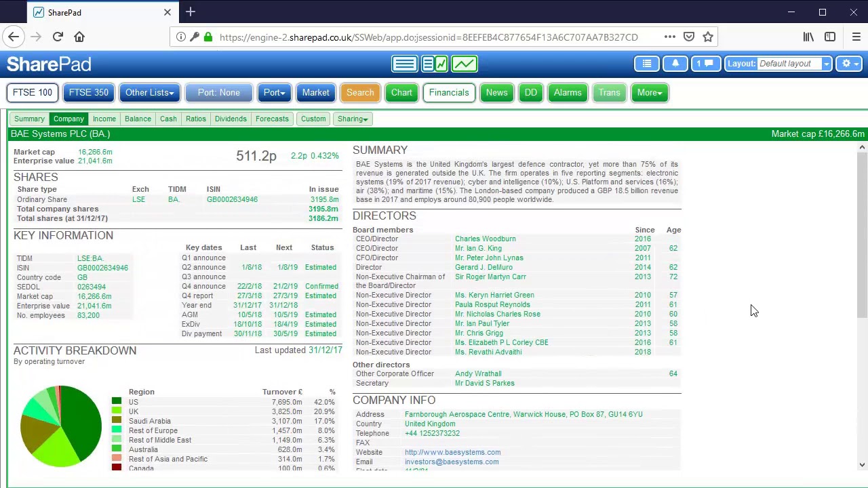Open the Chart view
The image size is (868, 488).
pos(401,93)
